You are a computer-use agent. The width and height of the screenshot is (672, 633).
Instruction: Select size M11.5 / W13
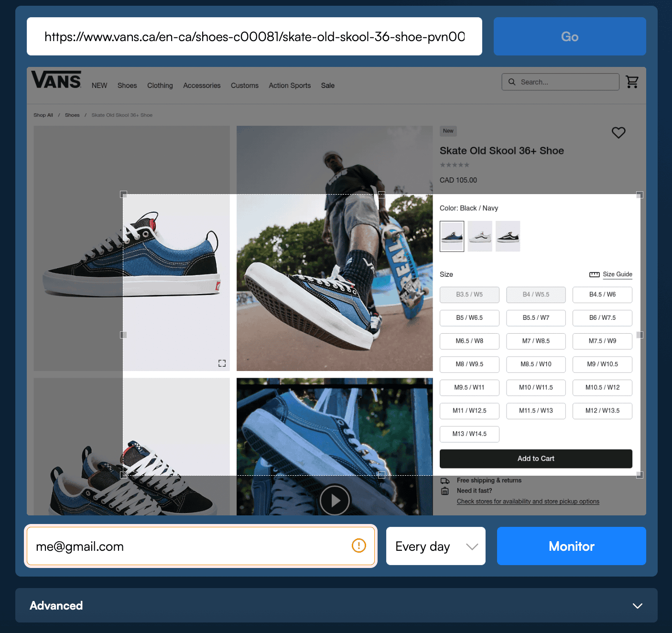[536, 411]
